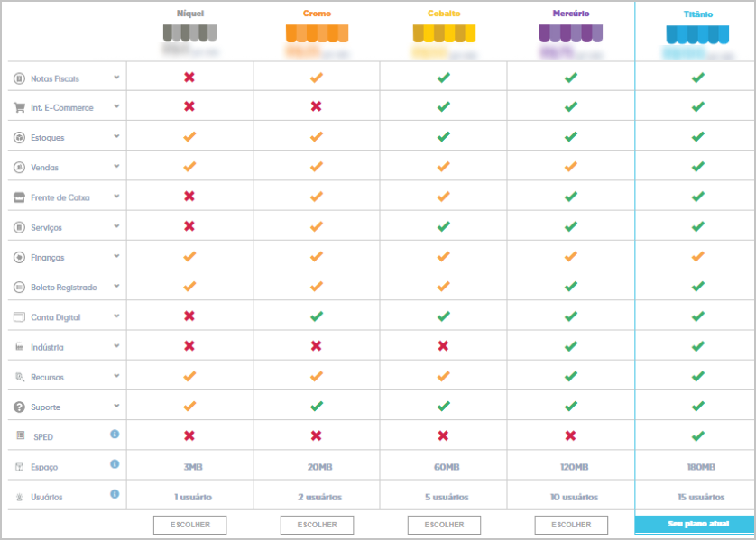Click the Suporte question mark icon
This screenshot has width=756, height=540.
click(19, 407)
